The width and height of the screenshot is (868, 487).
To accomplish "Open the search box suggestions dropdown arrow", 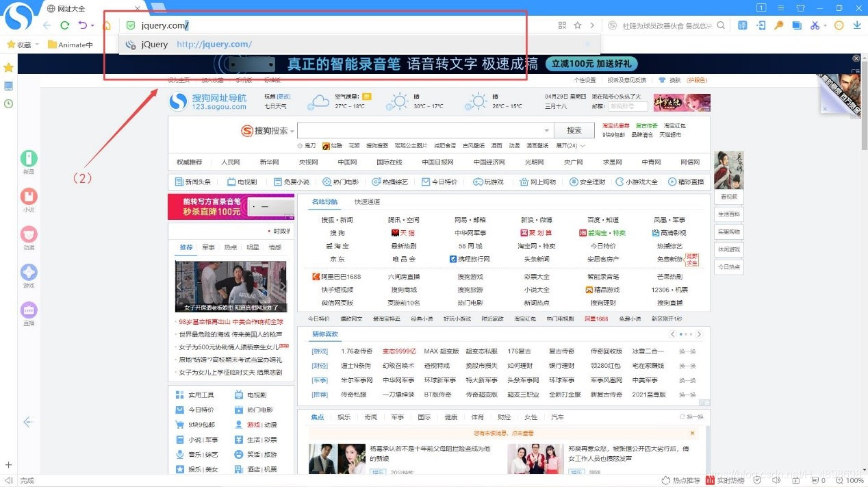I will [547, 130].
